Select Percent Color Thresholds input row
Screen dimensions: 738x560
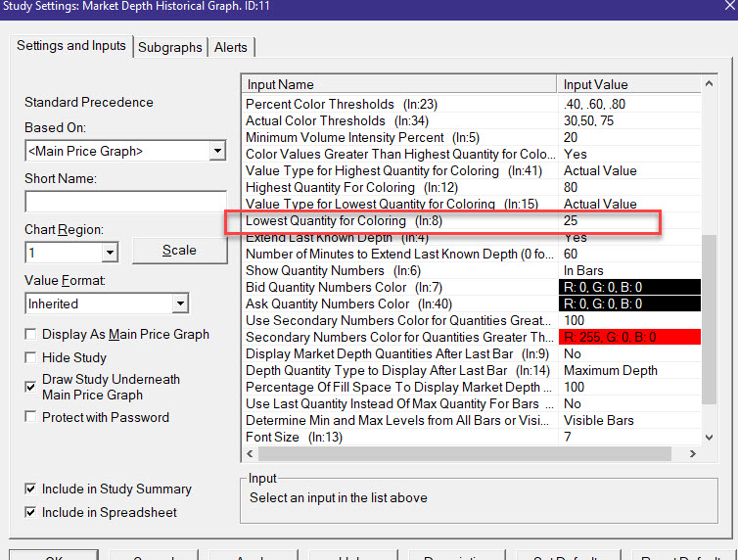tap(472, 104)
